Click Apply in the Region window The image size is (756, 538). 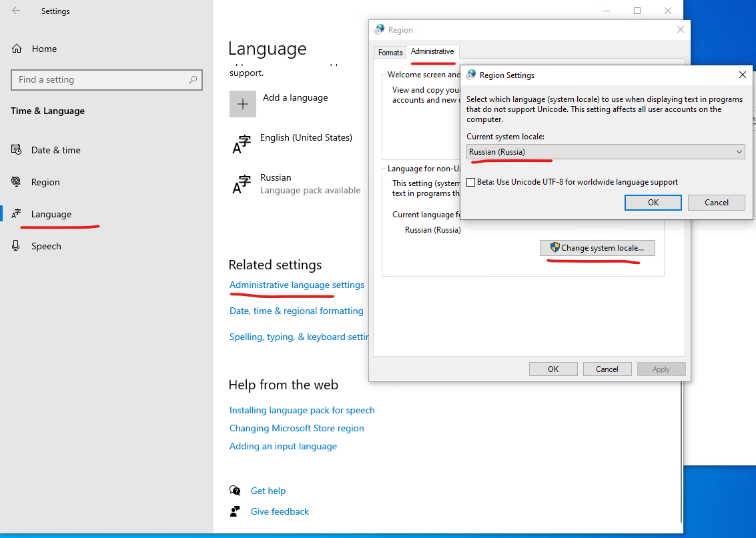(661, 369)
